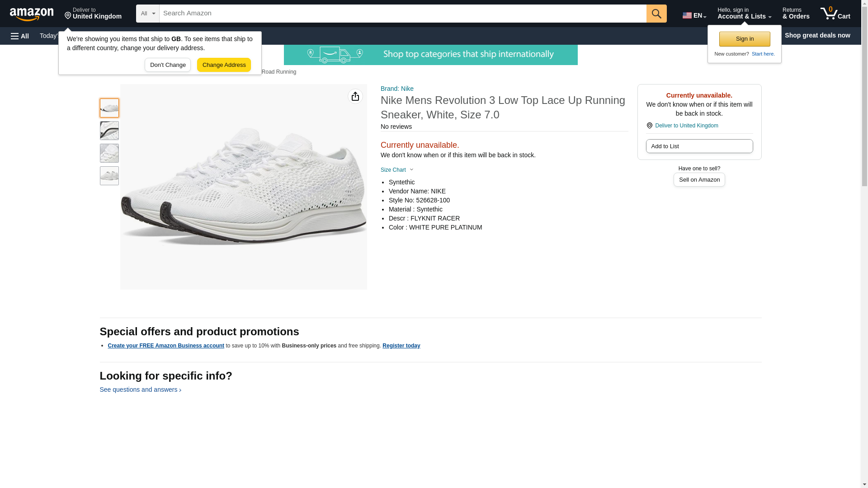Open Shop great deals now
The height and width of the screenshot is (488, 868).
coord(817,35)
